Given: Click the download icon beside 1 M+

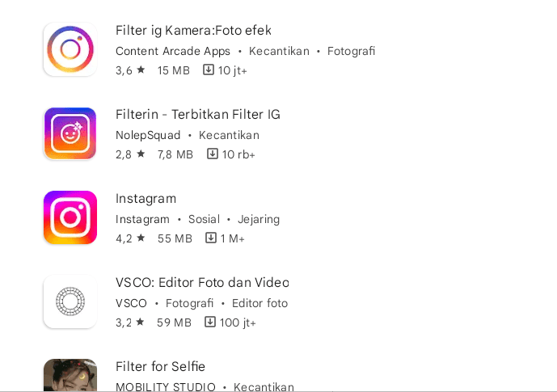Looking at the screenshot, I should pyautogui.click(x=211, y=238).
